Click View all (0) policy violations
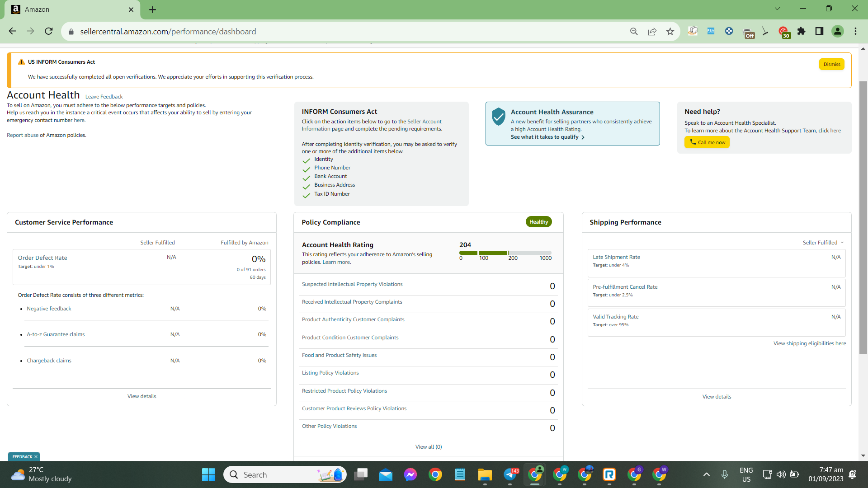Image resolution: width=868 pixels, height=488 pixels. point(429,447)
